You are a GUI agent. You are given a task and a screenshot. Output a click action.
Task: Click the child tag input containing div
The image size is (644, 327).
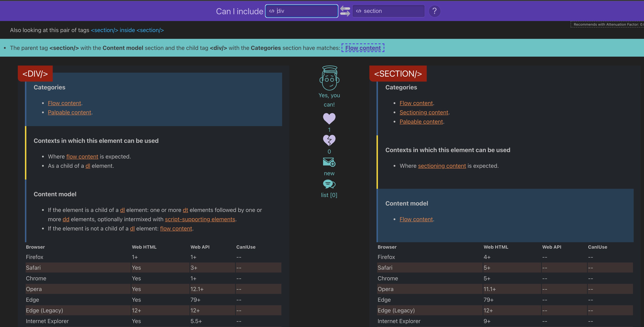click(302, 11)
